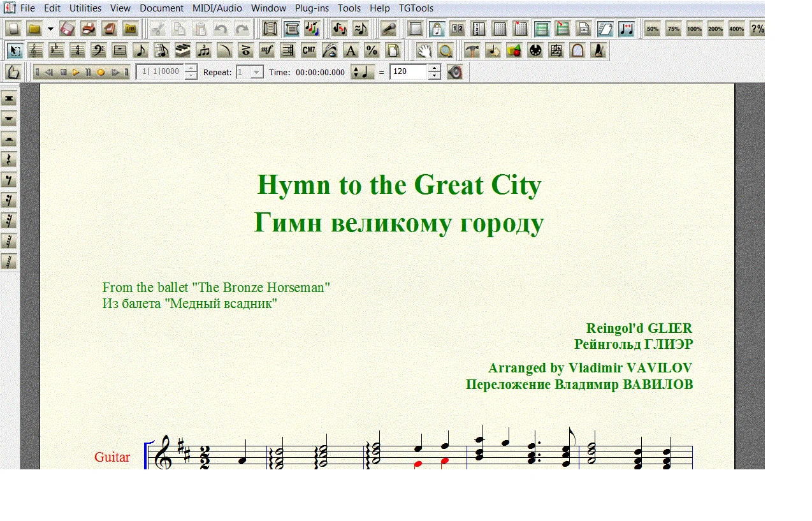812x521 pixels.
Task: Open the Utilities menu
Action: coord(85,8)
